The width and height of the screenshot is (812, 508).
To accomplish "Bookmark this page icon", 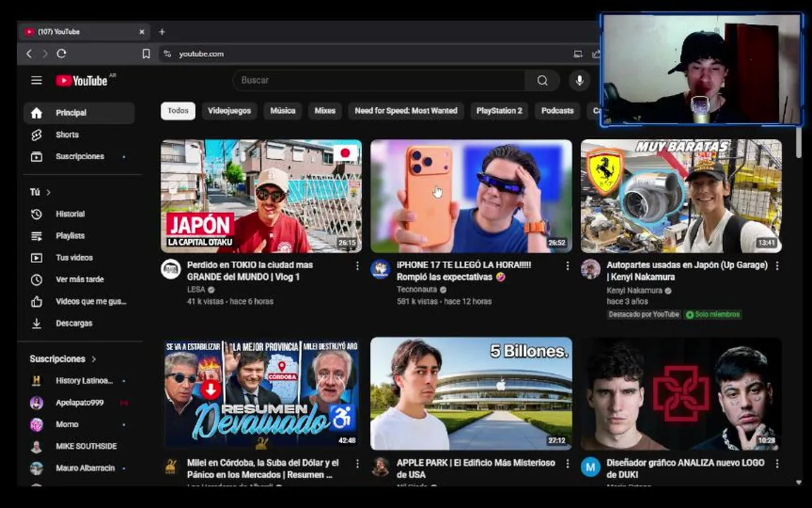I will click(146, 54).
